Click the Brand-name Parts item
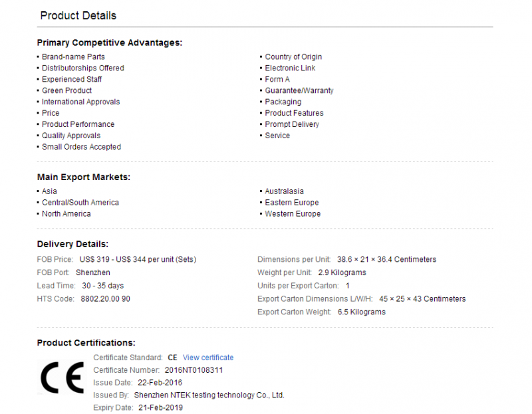The image size is (532, 414). (73, 57)
